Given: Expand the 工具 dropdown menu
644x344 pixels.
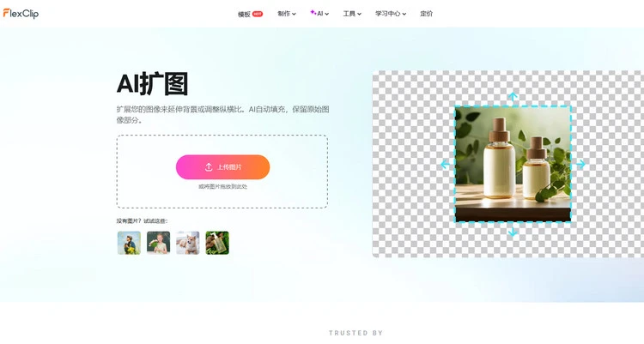Looking at the screenshot, I should click(x=352, y=14).
